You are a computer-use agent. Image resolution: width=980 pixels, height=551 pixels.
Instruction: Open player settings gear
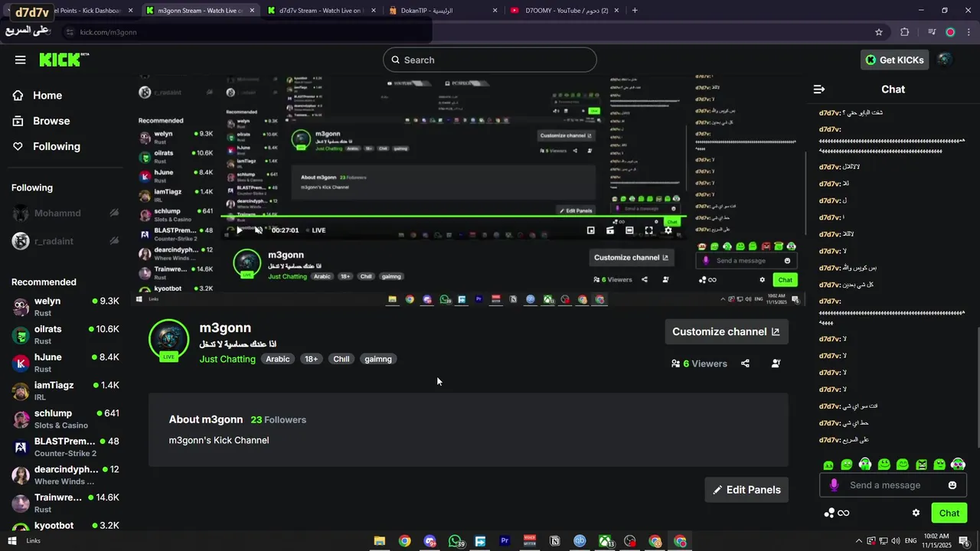[x=668, y=230]
